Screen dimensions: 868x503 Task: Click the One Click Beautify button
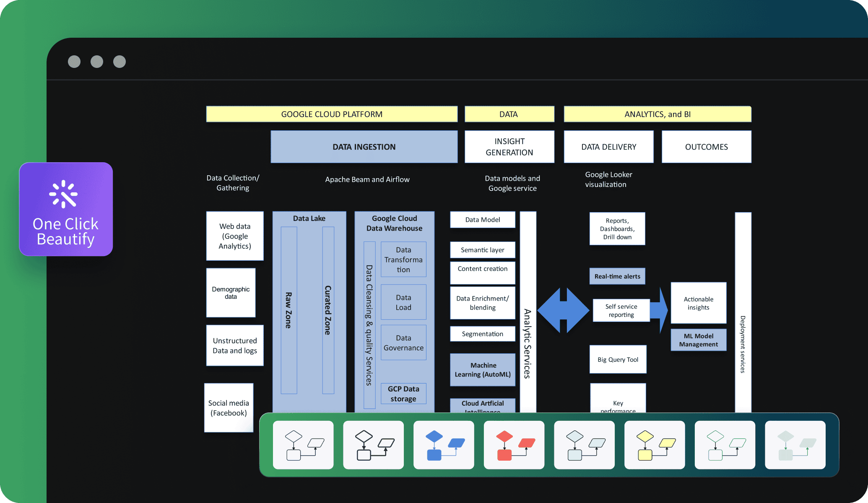66,209
